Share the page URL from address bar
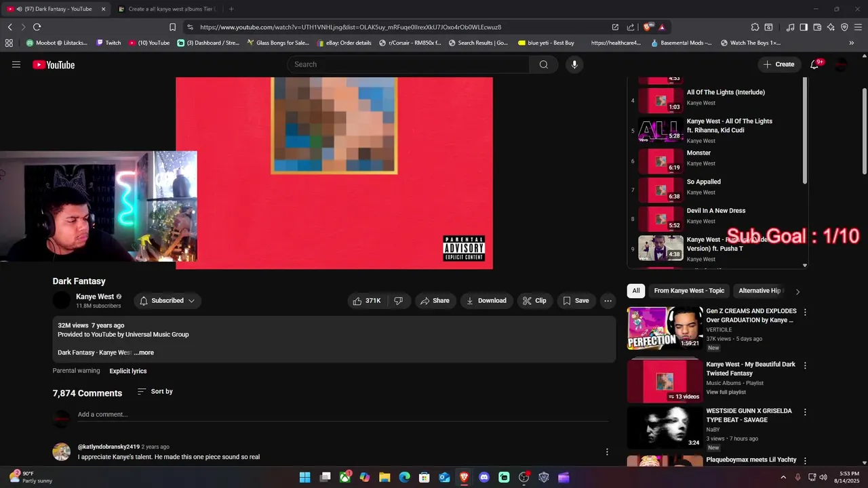Image resolution: width=868 pixels, height=488 pixels. pos(631,27)
